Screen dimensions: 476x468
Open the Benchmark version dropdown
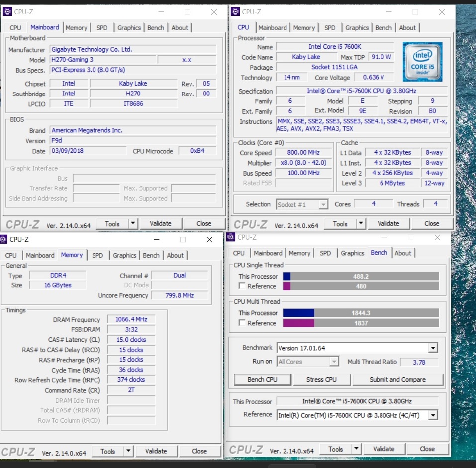[433, 348]
